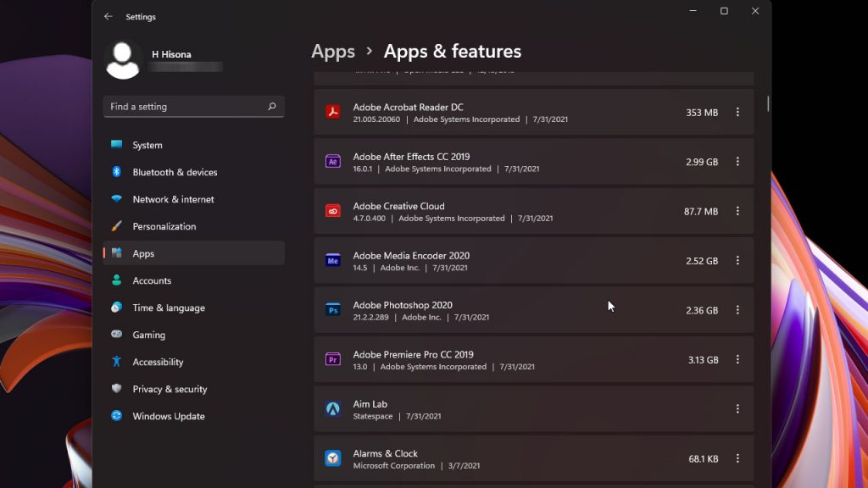Minimize the Settings window
This screenshot has width=868, height=488.
pyautogui.click(x=693, y=11)
